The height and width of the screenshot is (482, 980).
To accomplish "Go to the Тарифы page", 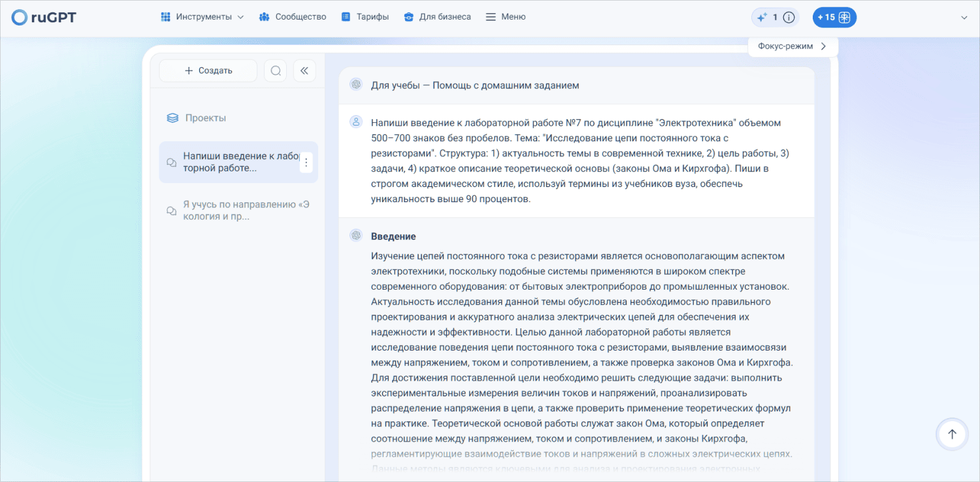I will (x=365, y=17).
